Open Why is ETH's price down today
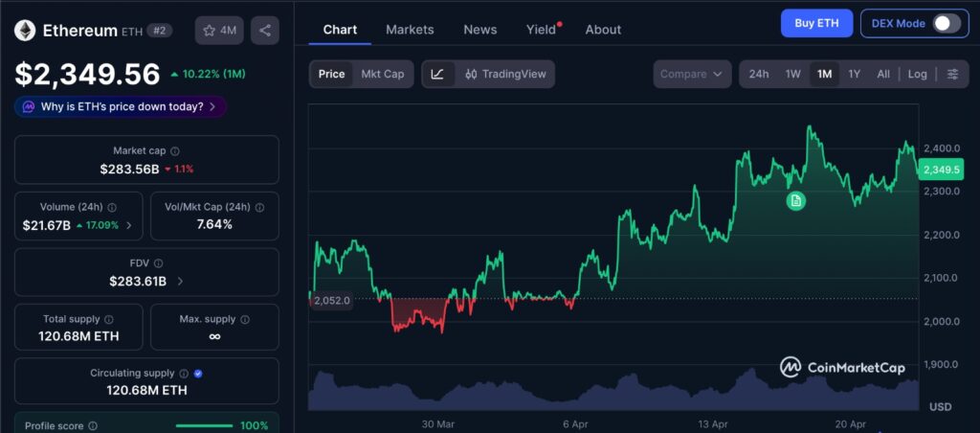The height and width of the screenshot is (433, 980). 120,107
